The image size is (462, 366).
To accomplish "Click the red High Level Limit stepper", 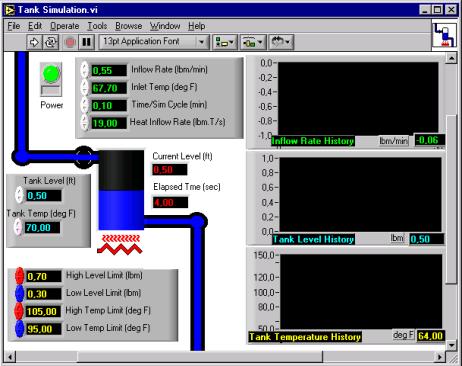I will click(x=20, y=276).
